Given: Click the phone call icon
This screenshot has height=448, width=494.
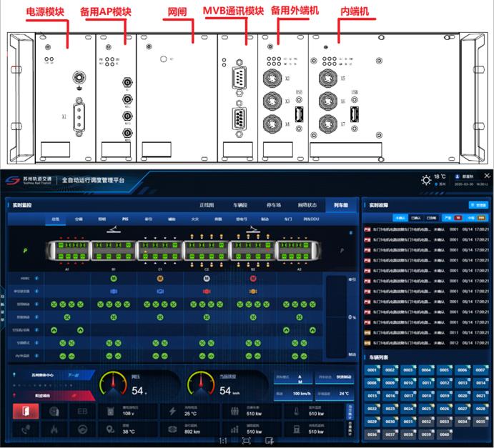Looking at the screenshot, I should pos(26,429).
